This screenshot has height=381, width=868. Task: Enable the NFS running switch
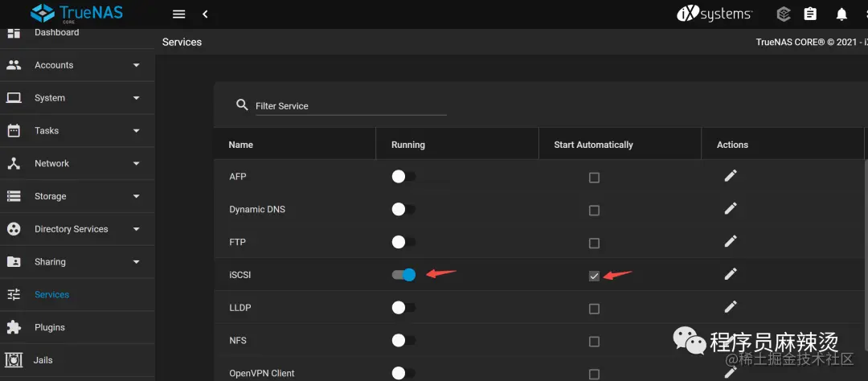(x=403, y=340)
